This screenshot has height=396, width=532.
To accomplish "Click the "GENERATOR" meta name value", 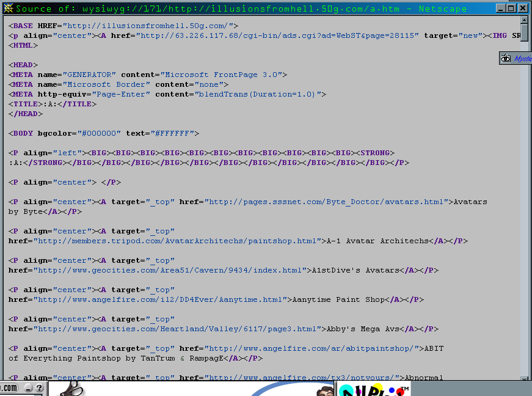I will tap(89, 75).
